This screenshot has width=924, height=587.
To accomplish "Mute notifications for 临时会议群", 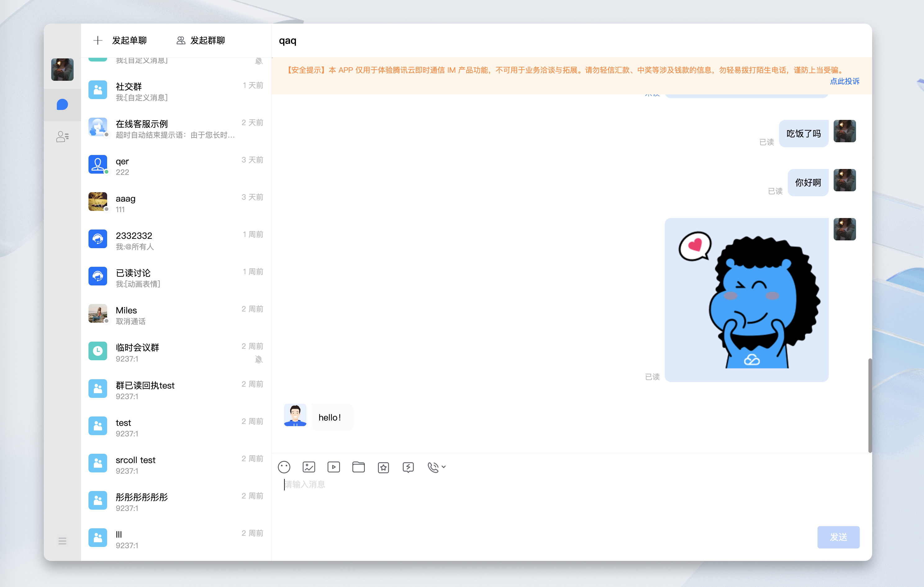I will point(259,359).
